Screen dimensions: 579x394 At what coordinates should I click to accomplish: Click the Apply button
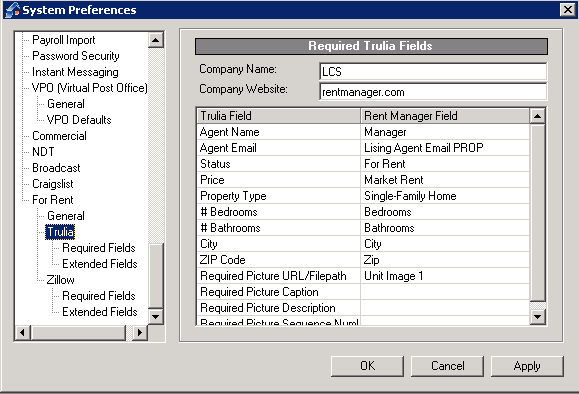(x=527, y=366)
